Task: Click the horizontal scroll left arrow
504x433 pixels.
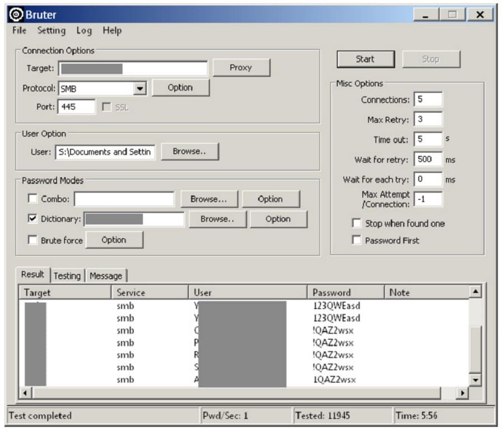Action: 25,393
